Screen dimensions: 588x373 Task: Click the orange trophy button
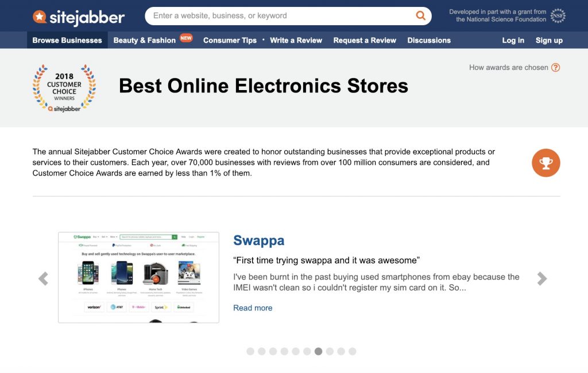click(546, 163)
